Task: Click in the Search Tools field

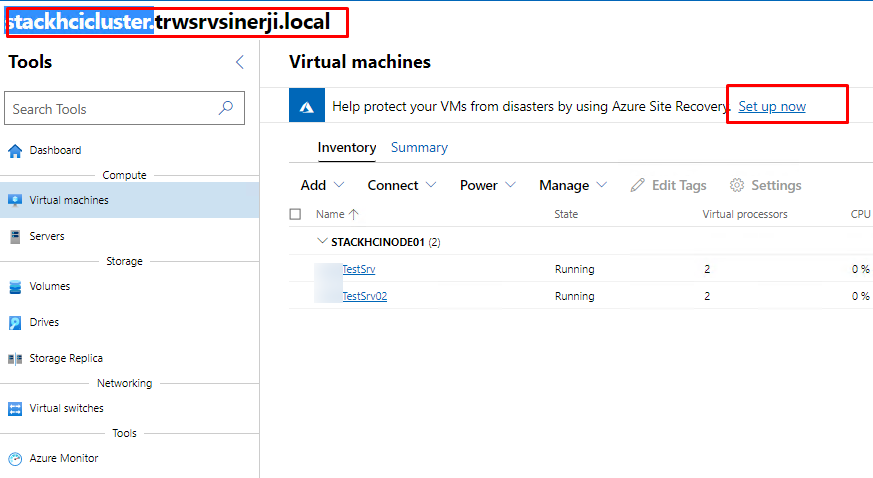Action: [124, 109]
